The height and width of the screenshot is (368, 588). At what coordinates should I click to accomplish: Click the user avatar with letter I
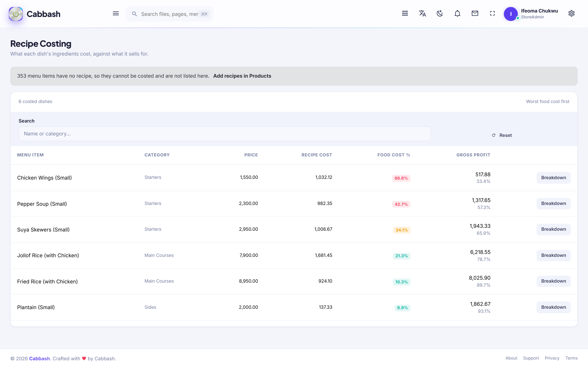pyautogui.click(x=511, y=14)
